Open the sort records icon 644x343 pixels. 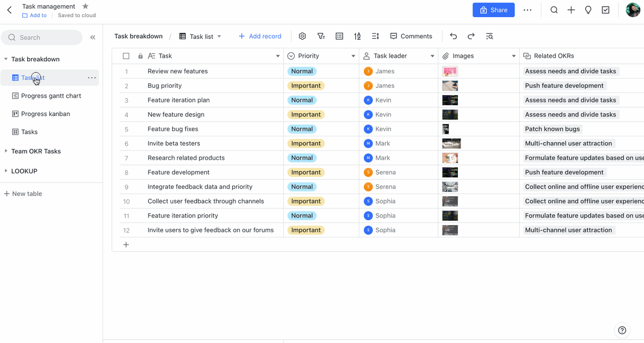click(357, 36)
